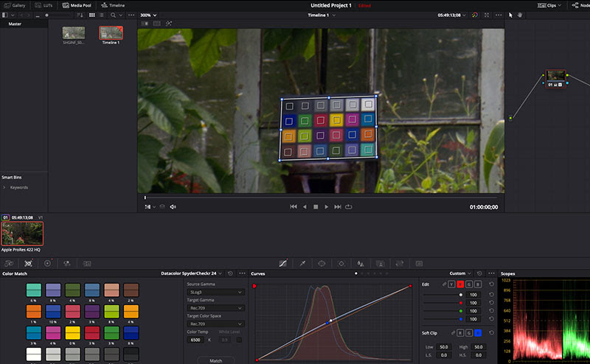Select the Master bin
This screenshot has height=364, width=590.
click(15, 24)
